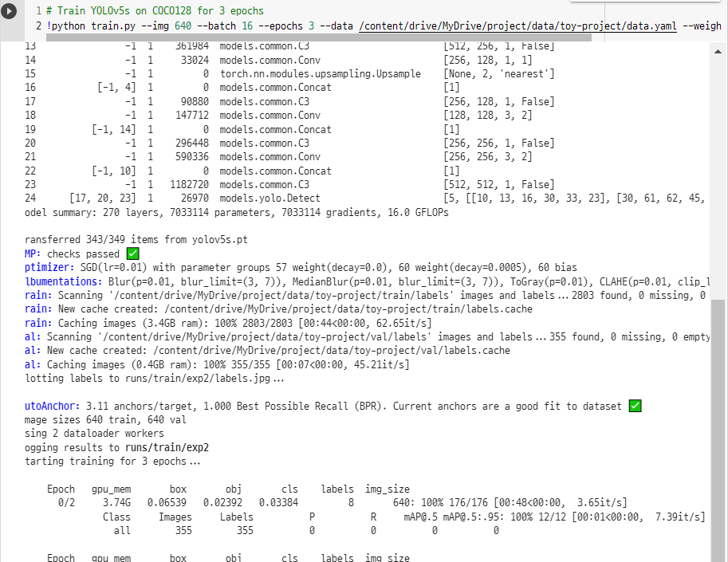The image size is (728, 562).
Task: Select 'models.yolo.Detect' in layer row 24
Action: click(270, 198)
